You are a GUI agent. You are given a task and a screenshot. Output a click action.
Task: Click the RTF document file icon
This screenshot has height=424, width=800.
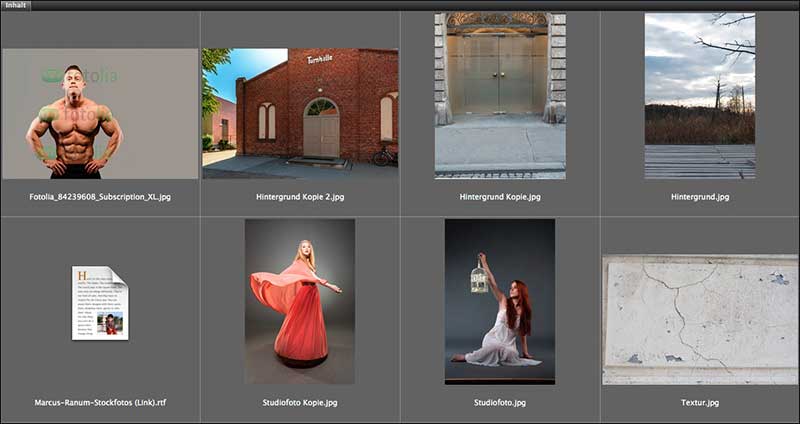(100, 303)
